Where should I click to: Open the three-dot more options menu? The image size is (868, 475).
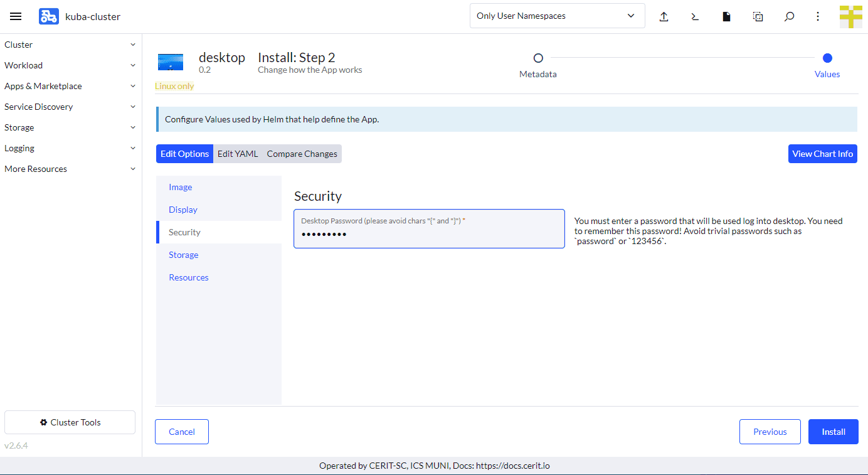pos(818,16)
